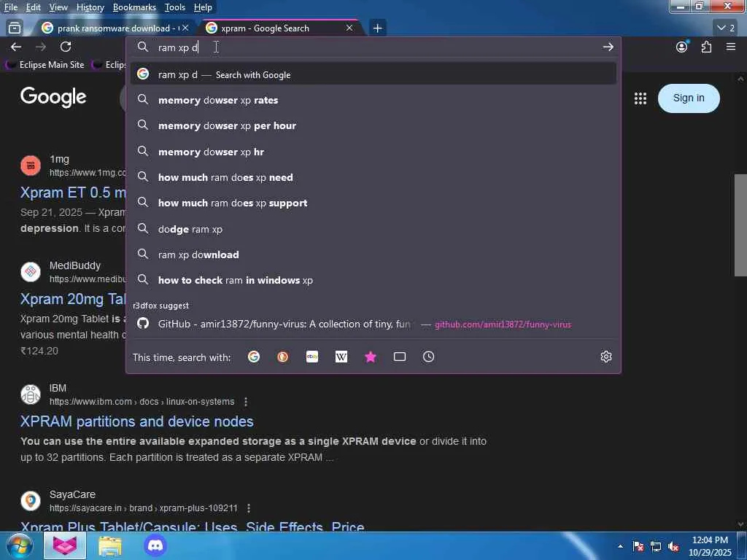
Task: Open the Edit menu
Action: tap(33, 7)
